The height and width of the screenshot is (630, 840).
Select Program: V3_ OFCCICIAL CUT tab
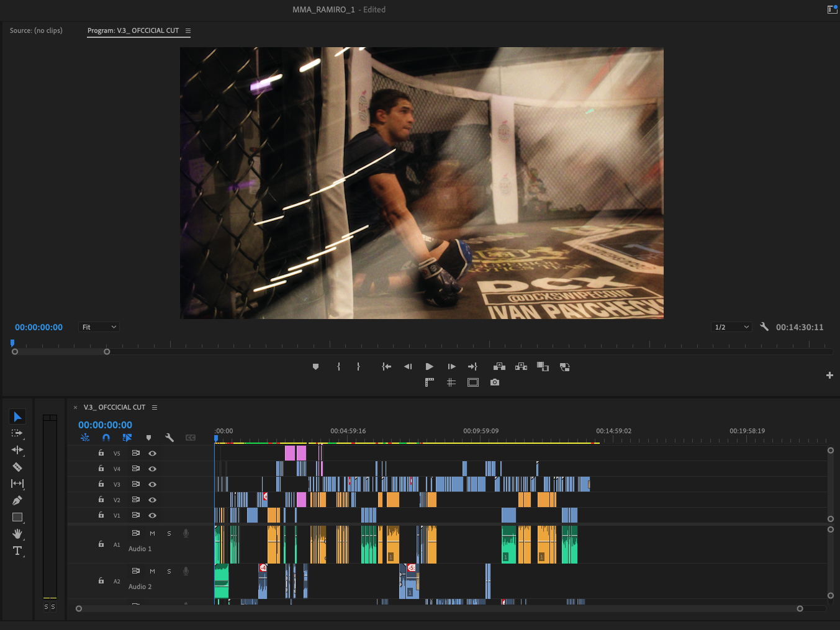point(133,30)
